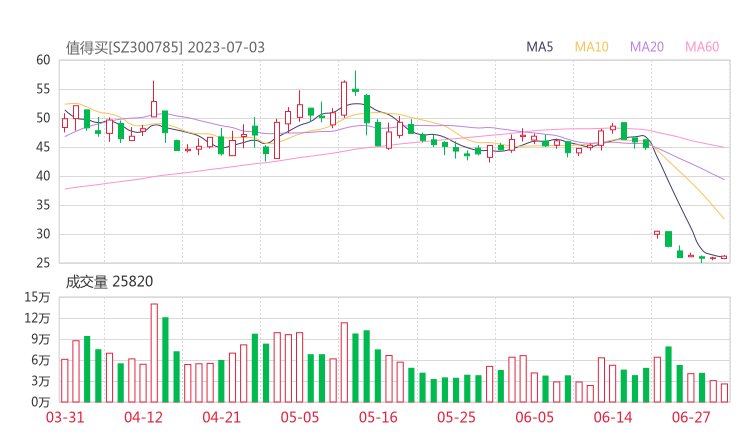740x440 pixels.
Task: Click the MA10 legend label
Action: pyautogui.click(x=591, y=47)
